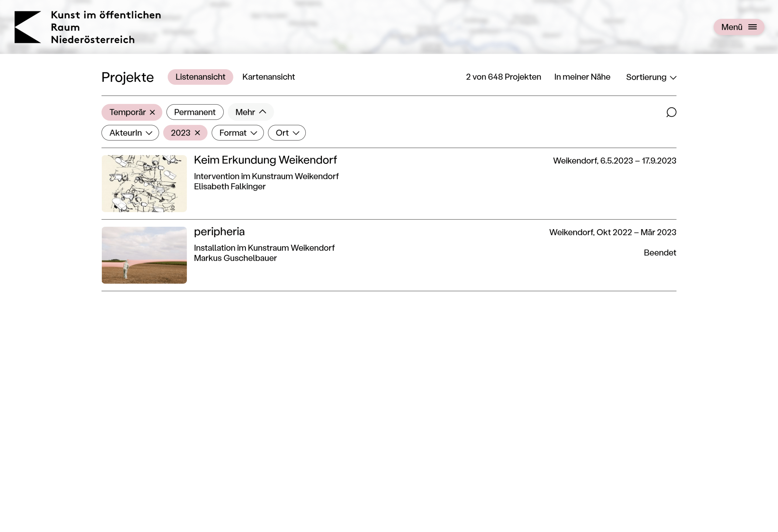Toggle the Permanent filter chip
Screen dimensions: 778x532
194,112
